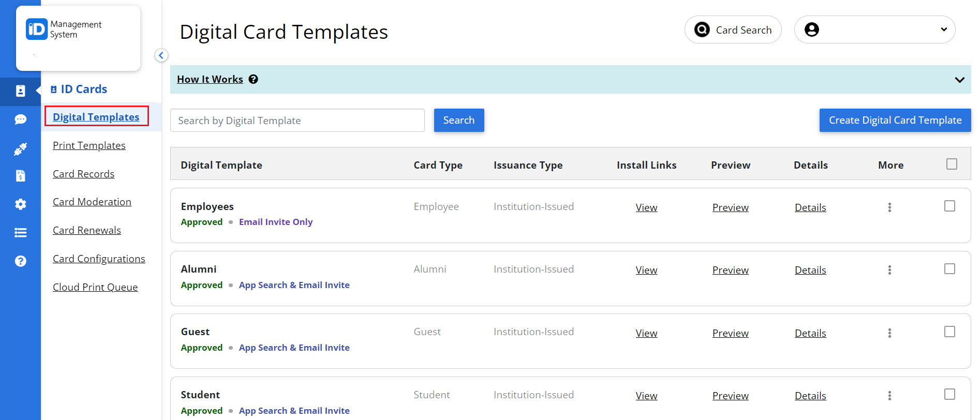Image resolution: width=980 pixels, height=420 pixels.
Task: Open the billing invoice icon
Action: click(20, 176)
